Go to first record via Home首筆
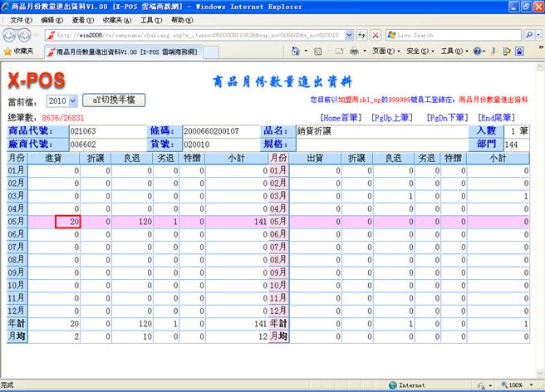The height and width of the screenshot is (392, 545). click(341, 119)
